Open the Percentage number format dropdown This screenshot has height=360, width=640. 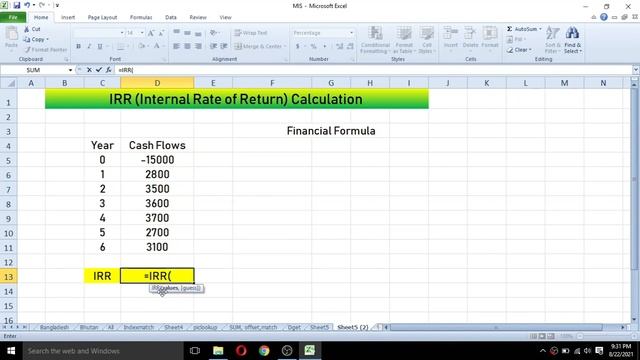coord(351,33)
